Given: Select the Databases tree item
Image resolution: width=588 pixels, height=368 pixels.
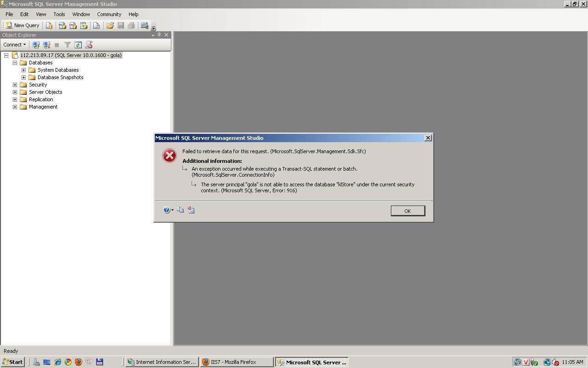Looking at the screenshot, I should [40, 63].
